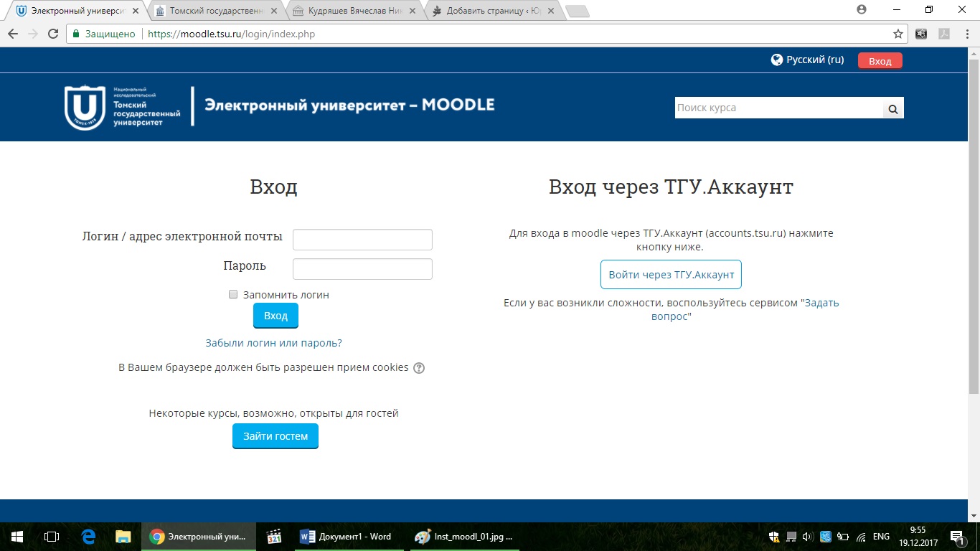
Task: Open the taskbar app with the 321 clapperboard icon
Action: coord(273,536)
